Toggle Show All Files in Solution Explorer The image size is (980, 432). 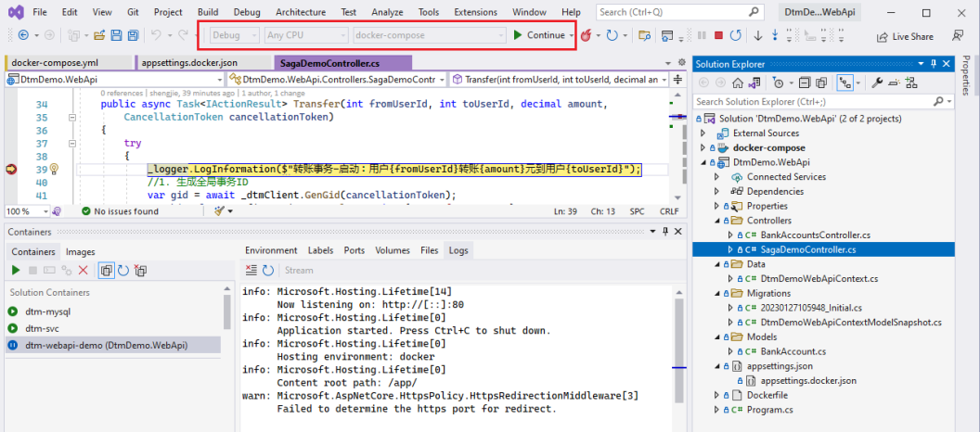pos(820,83)
